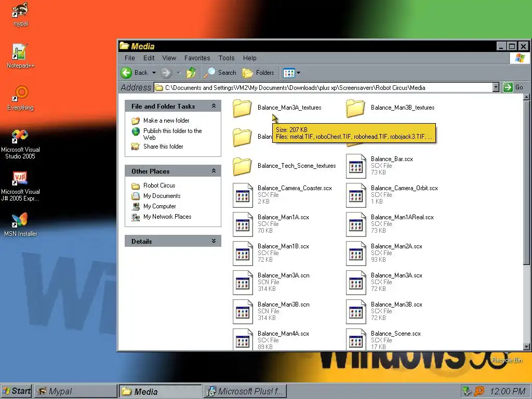Collapse the Other Places panel
This screenshot has width=532, height=399.
coord(214,170)
